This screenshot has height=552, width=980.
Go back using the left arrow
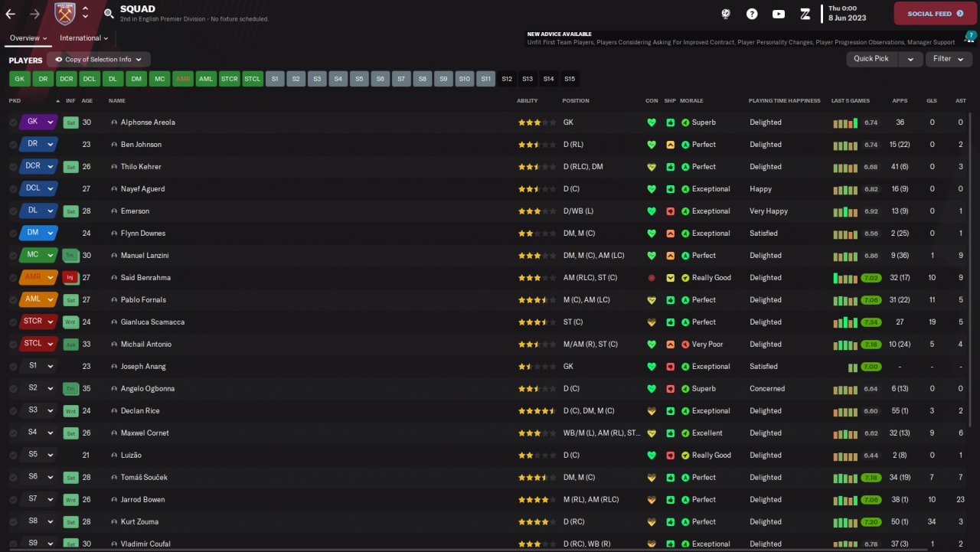(x=10, y=14)
